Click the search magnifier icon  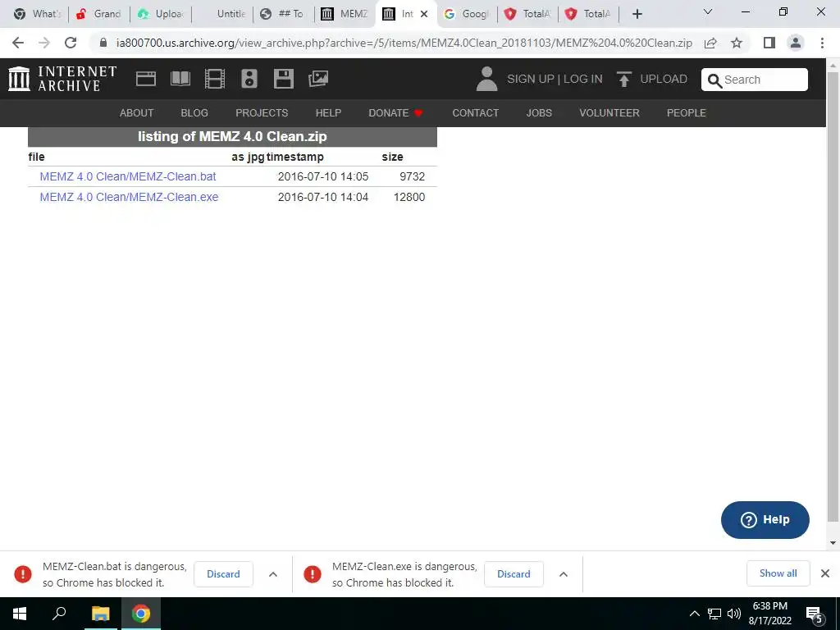tap(714, 80)
